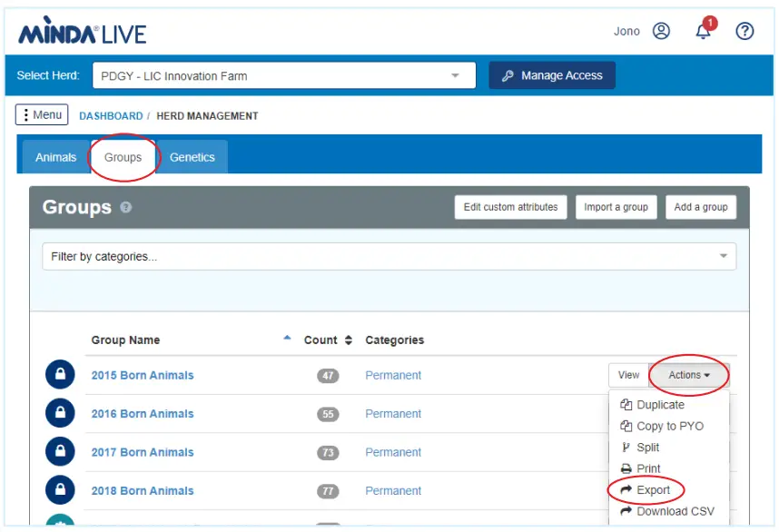The image size is (779, 532).
Task: Click Permanent category of 2017 Born Animals
Action: tap(393, 452)
